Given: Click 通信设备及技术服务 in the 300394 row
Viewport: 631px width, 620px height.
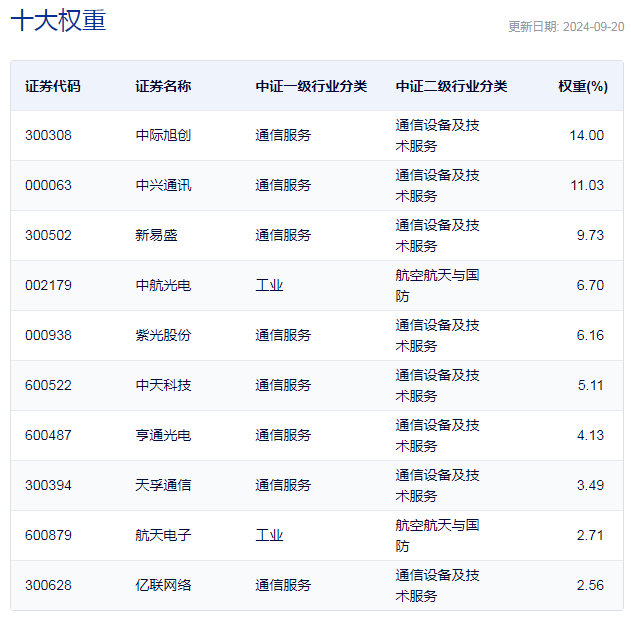Looking at the screenshot, I should pos(437,485).
